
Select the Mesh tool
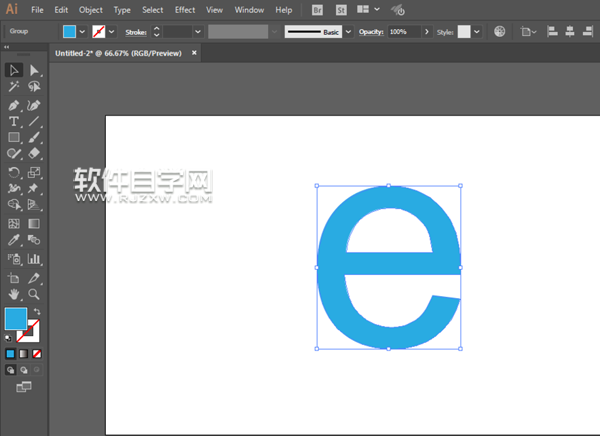14,224
